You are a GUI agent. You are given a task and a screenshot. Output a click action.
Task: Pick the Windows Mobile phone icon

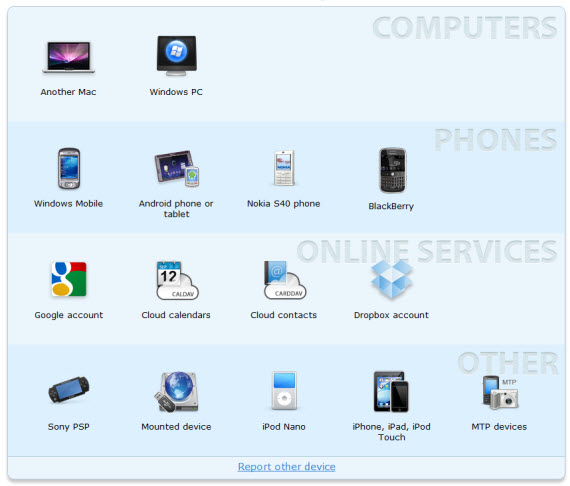pyautogui.click(x=69, y=168)
